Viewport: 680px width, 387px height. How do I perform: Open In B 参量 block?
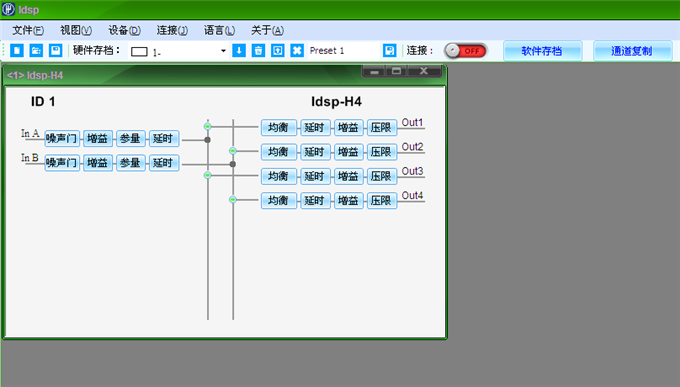[131, 163]
